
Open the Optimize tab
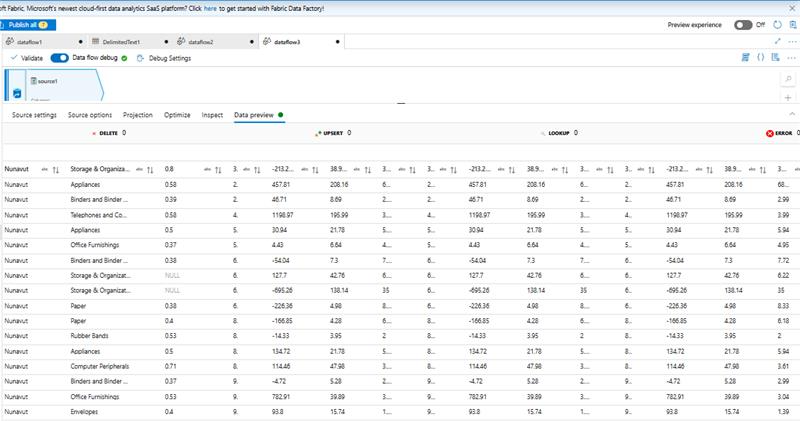pos(177,115)
